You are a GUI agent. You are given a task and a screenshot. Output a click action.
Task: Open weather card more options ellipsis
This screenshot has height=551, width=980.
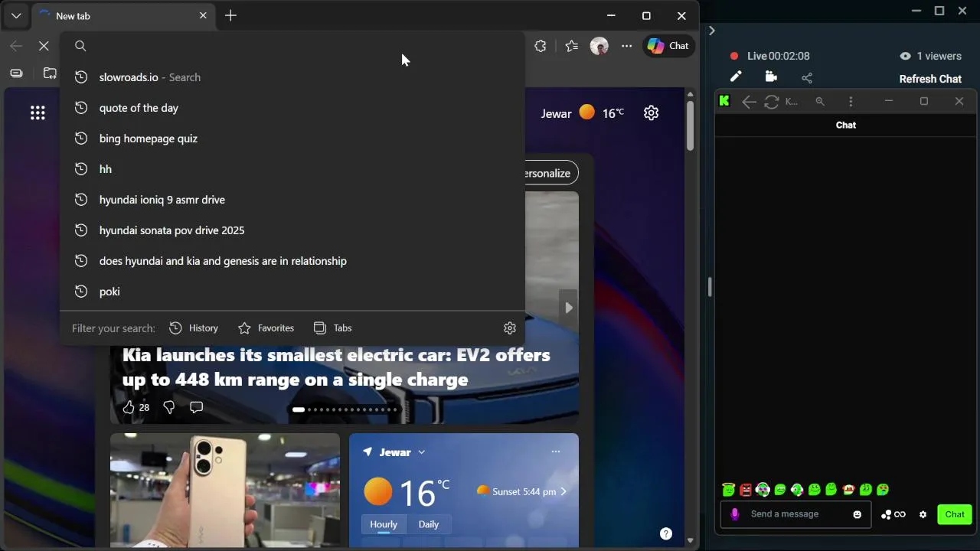556,452
